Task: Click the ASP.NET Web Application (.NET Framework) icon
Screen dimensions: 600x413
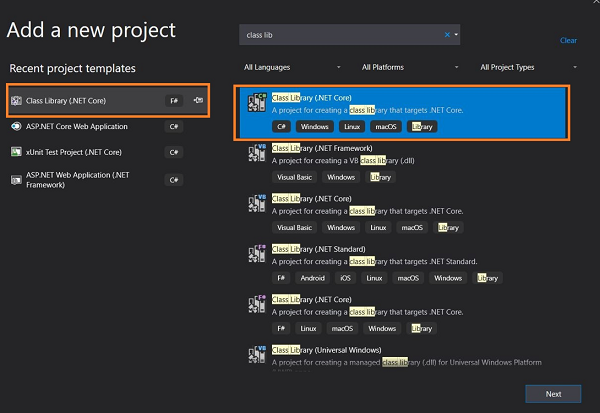Action: pos(16,180)
